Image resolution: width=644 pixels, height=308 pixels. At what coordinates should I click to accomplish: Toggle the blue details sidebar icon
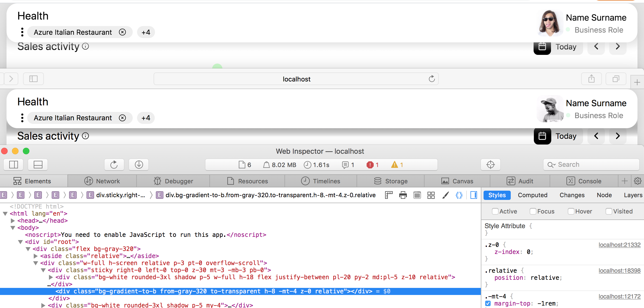(473, 195)
